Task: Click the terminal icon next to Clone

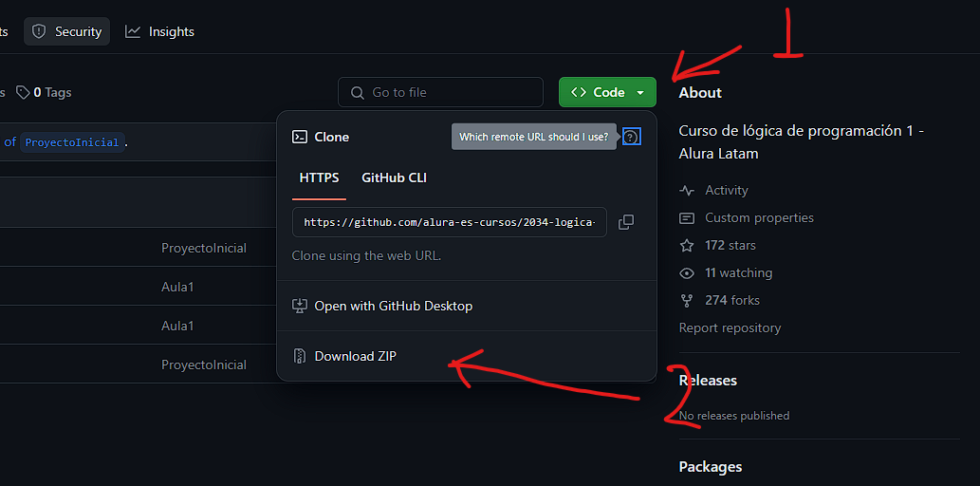Action: click(300, 137)
